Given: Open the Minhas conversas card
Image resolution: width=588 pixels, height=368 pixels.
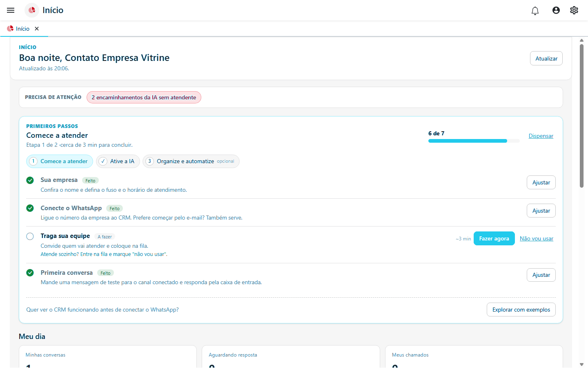Looking at the screenshot, I should pyautogui.click(x=108, y=357).
